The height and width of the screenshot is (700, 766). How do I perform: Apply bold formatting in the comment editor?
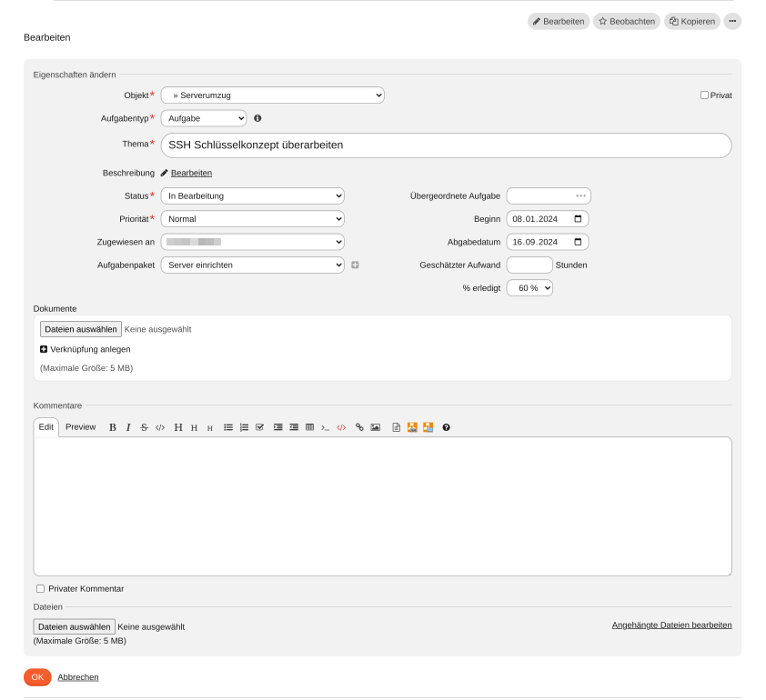[x=112, y=427]
